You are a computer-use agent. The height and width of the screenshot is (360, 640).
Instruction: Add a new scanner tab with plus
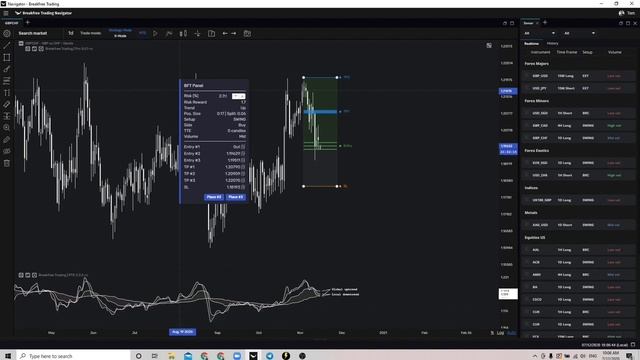pos(545,22)
